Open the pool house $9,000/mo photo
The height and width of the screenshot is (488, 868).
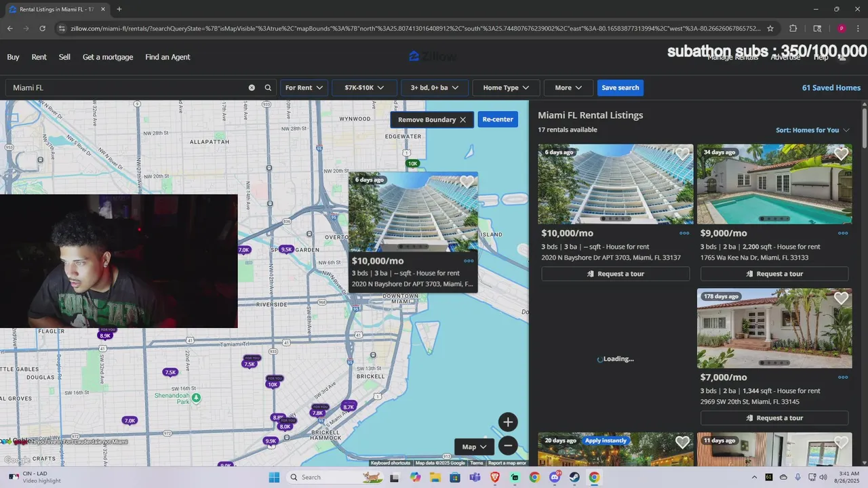click(774, 184)
